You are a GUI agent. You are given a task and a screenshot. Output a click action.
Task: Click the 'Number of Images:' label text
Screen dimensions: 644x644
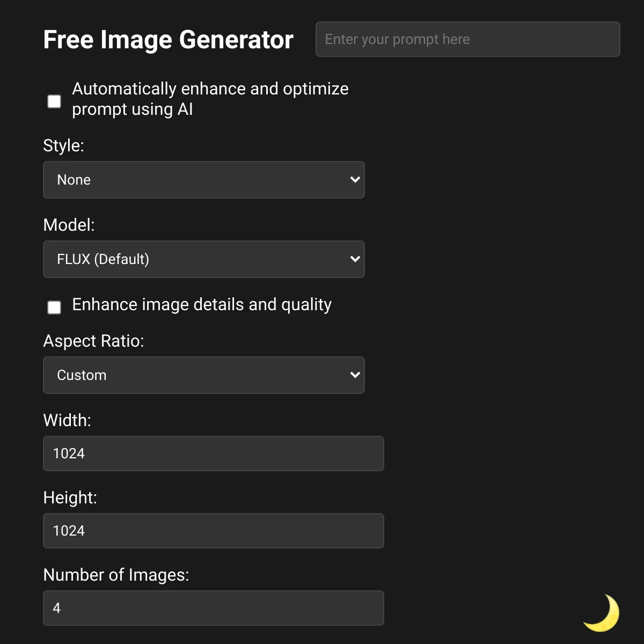[116, 575]
